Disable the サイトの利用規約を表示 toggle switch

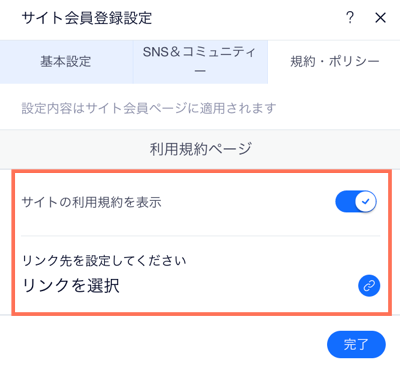356,201
